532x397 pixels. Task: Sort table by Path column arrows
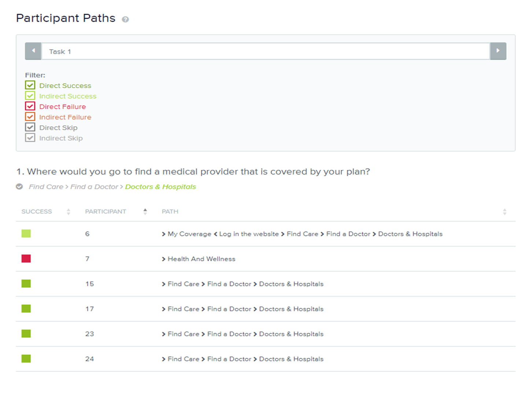(505, 212)
